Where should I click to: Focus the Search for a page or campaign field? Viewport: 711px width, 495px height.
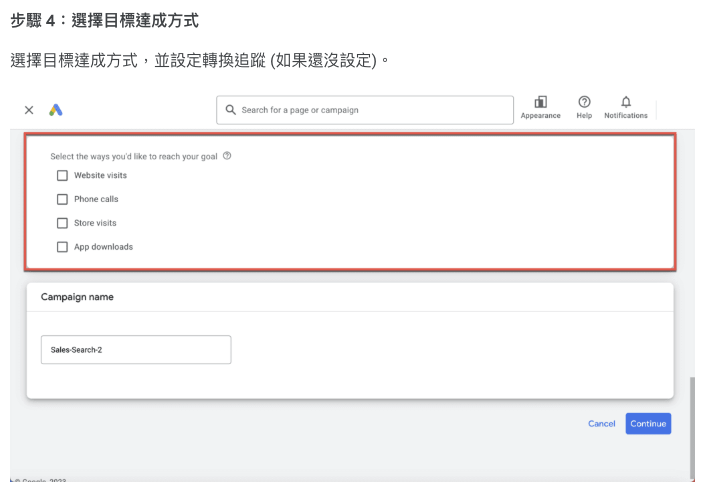click(365, 110)
